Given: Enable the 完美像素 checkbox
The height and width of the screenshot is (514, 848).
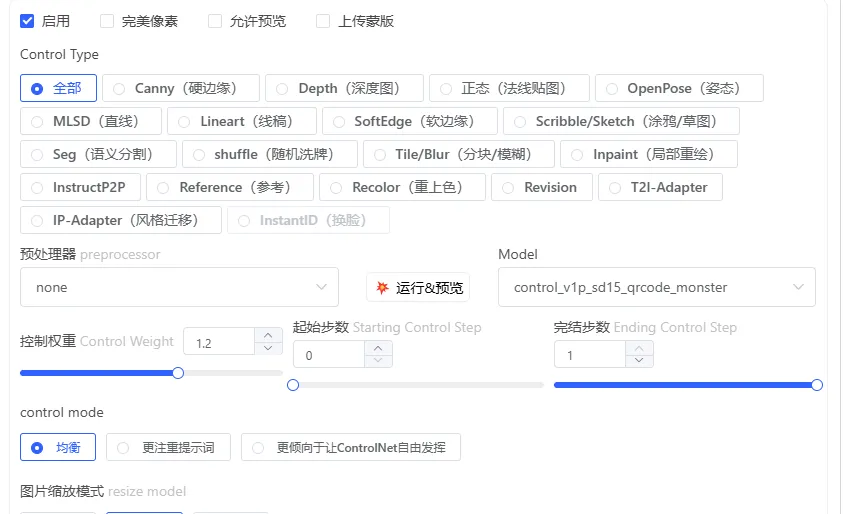Looking at the screenshot, I should pos(107,21).
